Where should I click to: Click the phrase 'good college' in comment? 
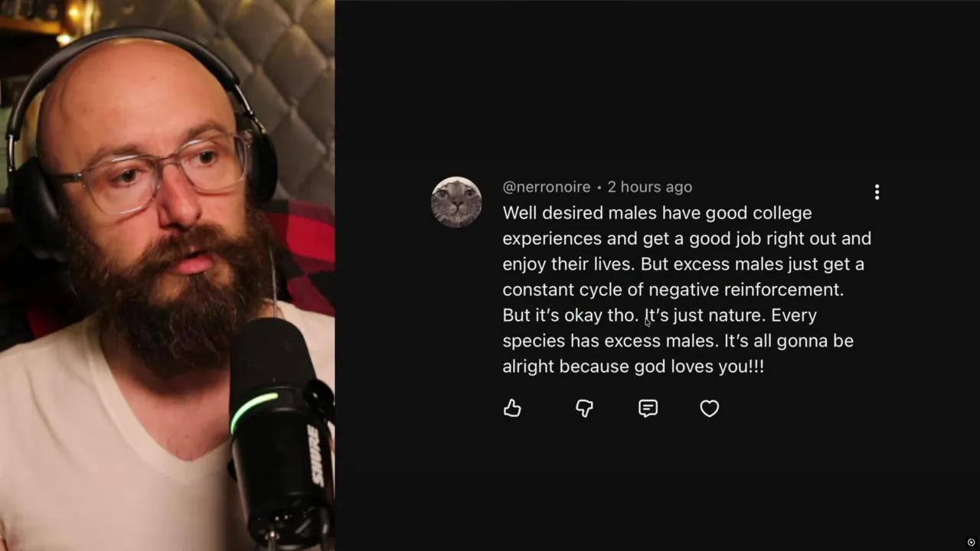(x=759, y=213)
